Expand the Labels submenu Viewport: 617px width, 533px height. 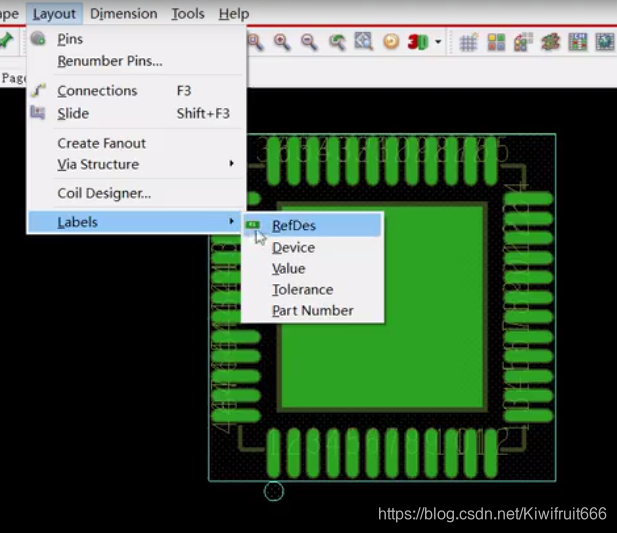tap(135, 222)
